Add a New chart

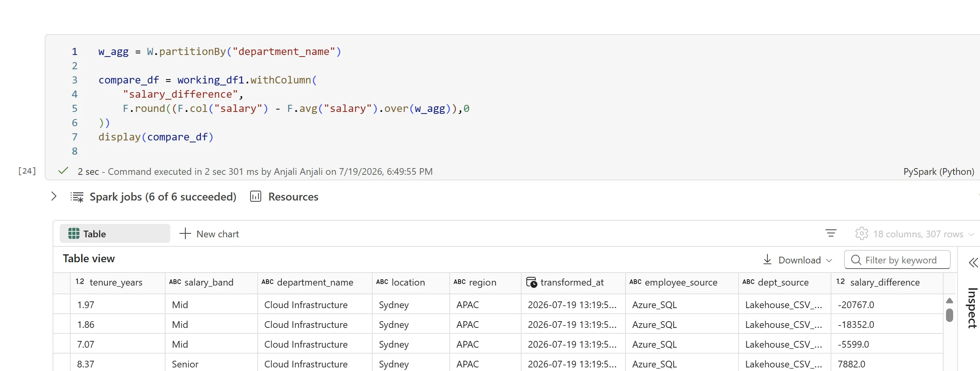[x=209, y=234]
